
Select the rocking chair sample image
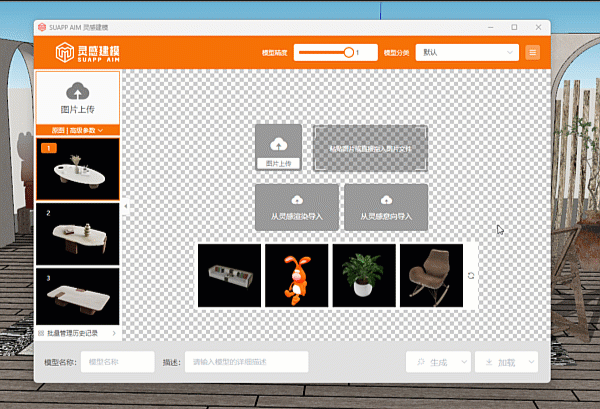[431, 275]
